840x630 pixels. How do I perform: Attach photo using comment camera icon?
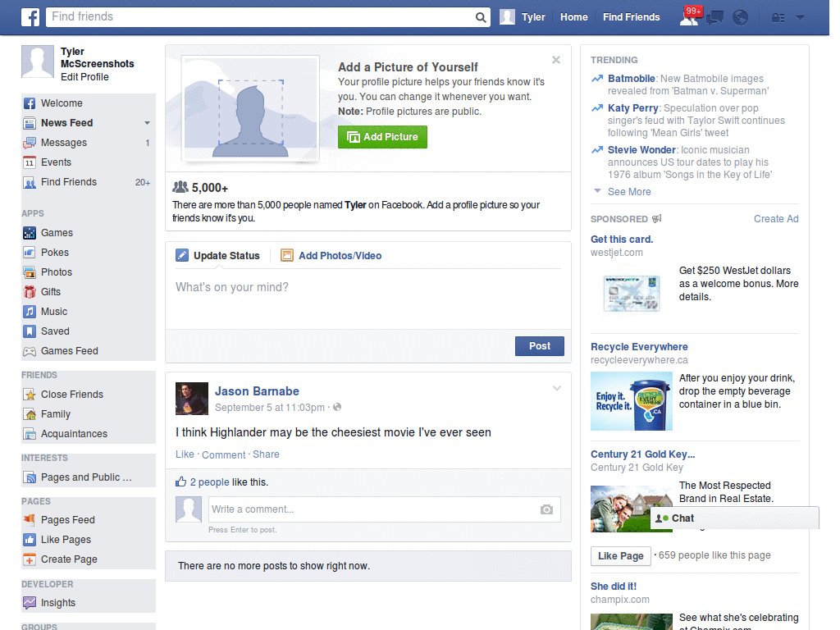tap(546, 509)
